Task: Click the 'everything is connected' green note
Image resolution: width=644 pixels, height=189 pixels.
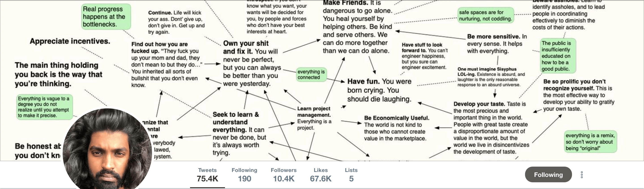Action: 311,74
